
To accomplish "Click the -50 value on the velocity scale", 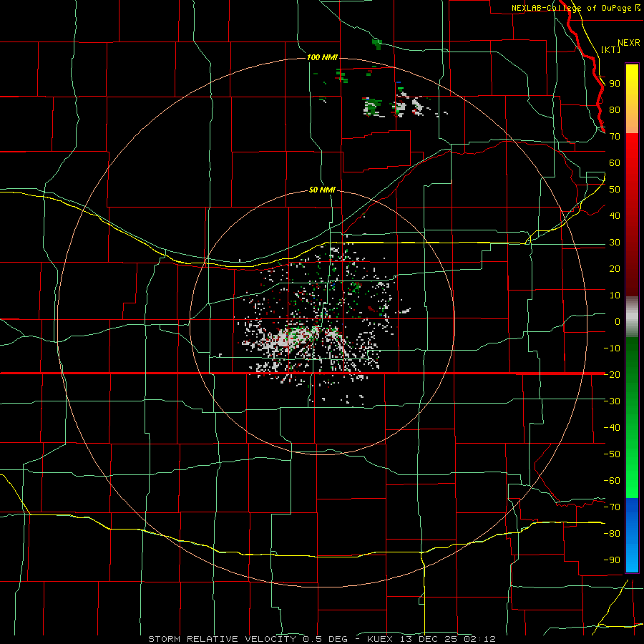I will (x=612, y=454).
